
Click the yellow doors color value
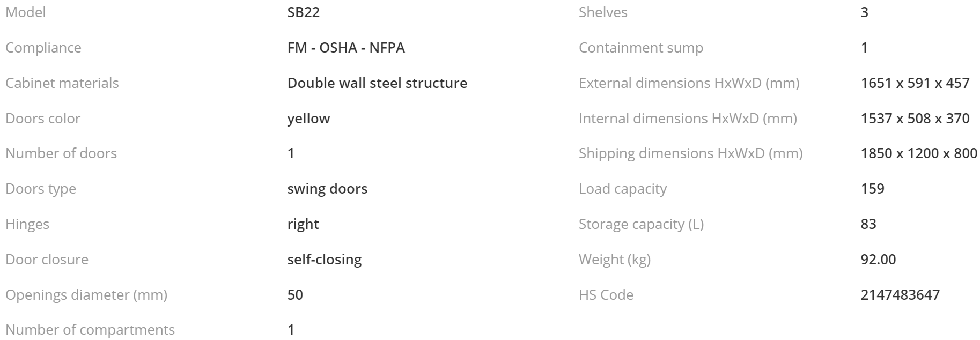(308, 119)
